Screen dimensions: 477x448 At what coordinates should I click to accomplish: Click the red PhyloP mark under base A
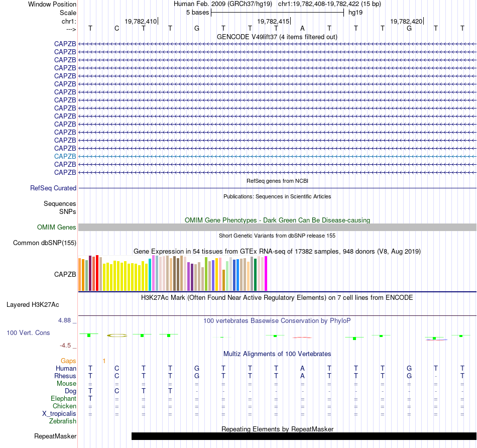coord(302,337)
